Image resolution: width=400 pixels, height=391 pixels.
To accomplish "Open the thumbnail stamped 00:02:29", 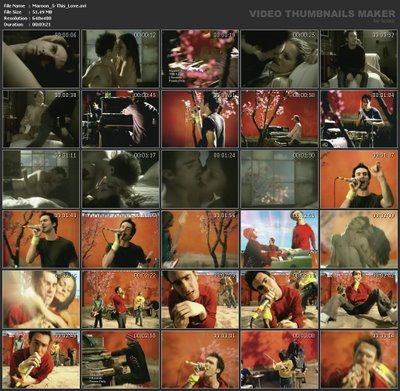I will click(x=200, y=299).
